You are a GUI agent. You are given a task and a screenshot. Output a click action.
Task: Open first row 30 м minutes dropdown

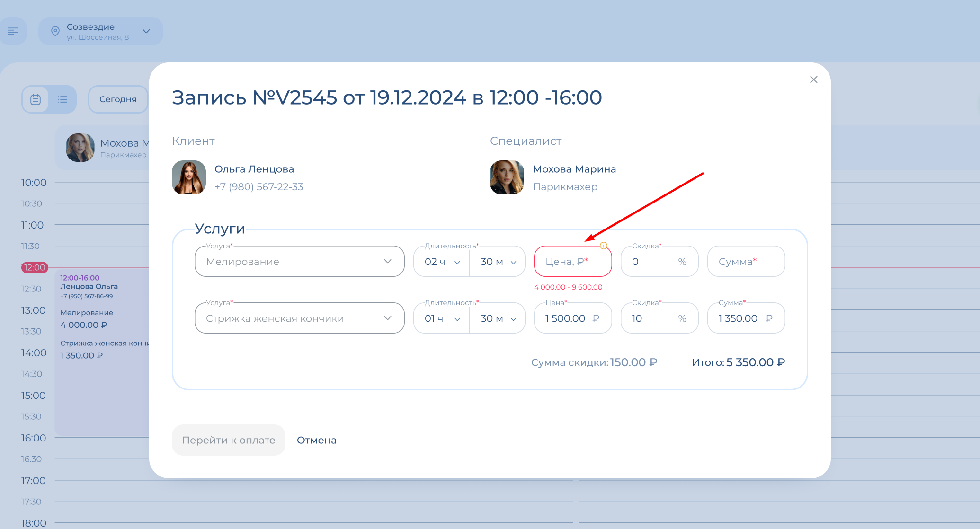click(x=498, y=262)
